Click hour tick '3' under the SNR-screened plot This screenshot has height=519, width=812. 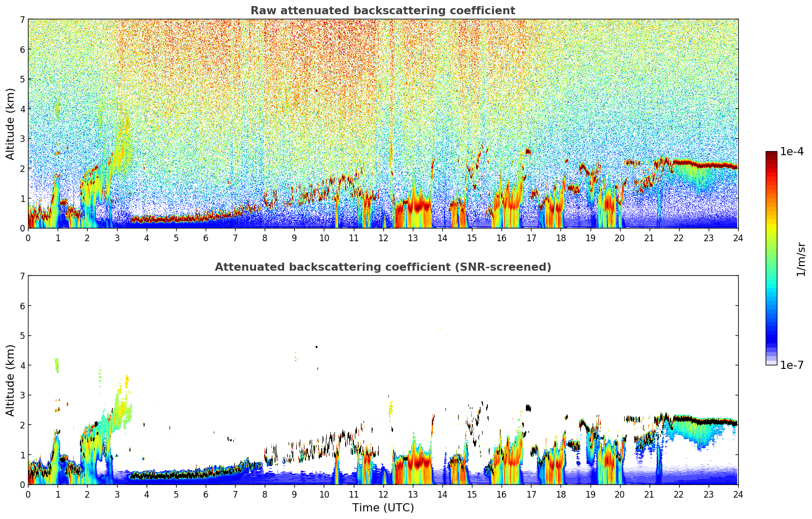pos(117,494)
